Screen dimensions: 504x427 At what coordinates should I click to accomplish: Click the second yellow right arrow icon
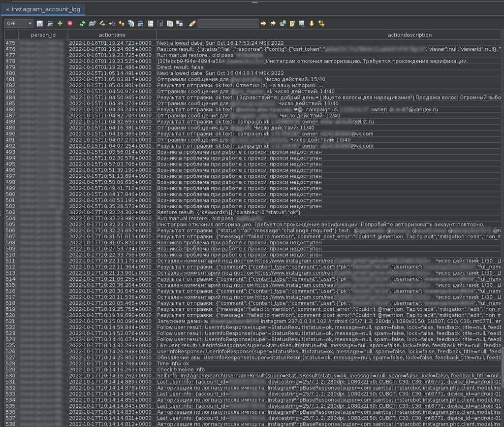point(273,24)
